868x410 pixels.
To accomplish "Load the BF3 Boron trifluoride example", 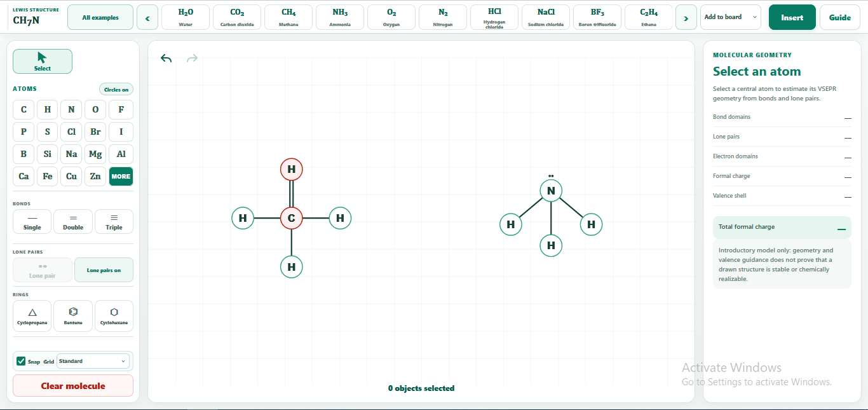I will pyautogui.click(x=597, y=17).
